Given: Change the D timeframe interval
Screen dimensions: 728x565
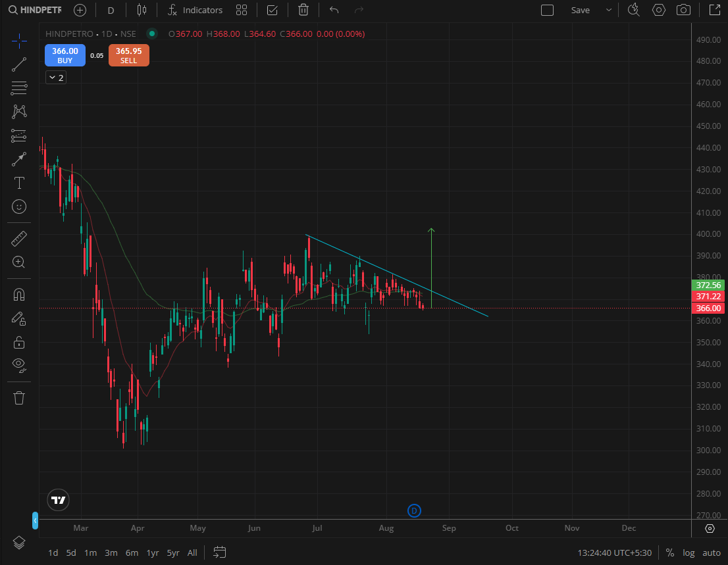Looking at the screenshot, I should [x=111, y=10].
